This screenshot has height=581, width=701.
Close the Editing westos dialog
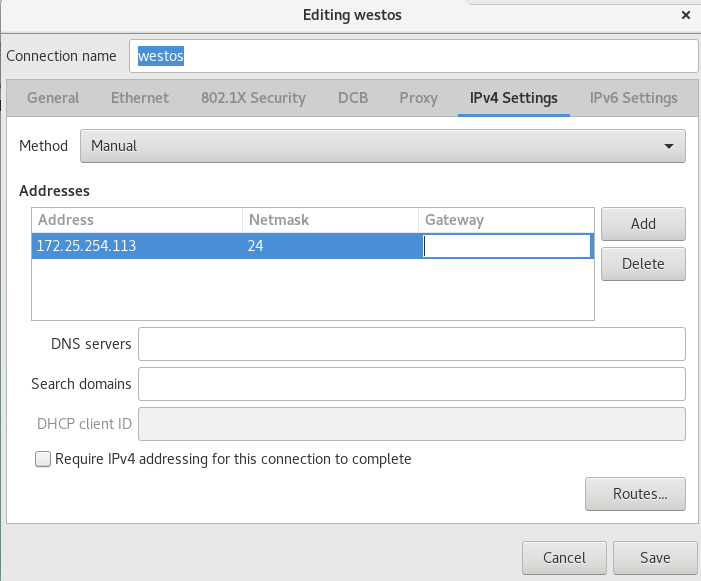[x=685, y=15]
